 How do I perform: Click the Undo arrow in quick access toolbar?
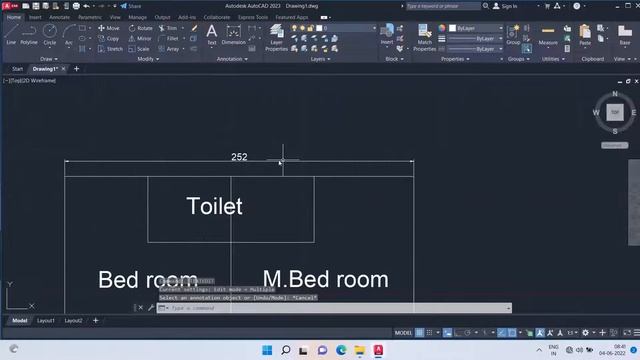click(x=86, y=6)
